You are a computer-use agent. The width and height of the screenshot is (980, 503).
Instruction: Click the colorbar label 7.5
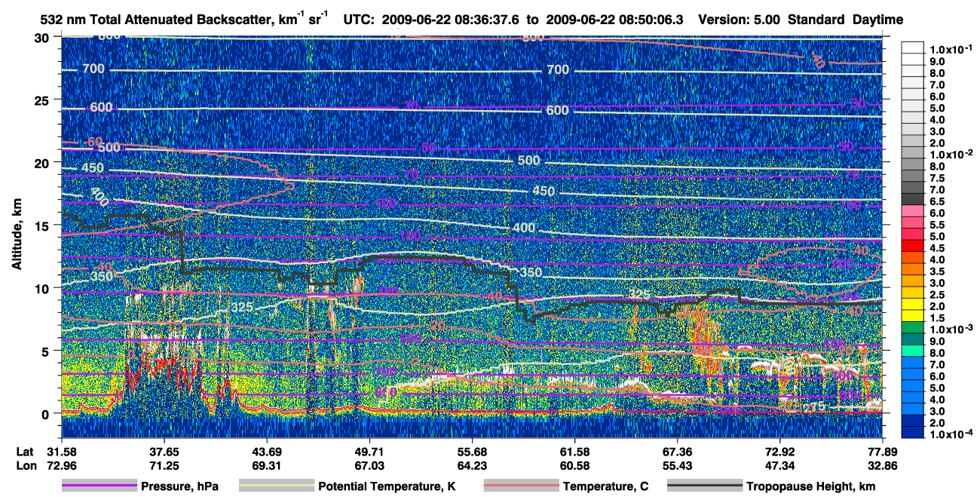click(939, 179)
